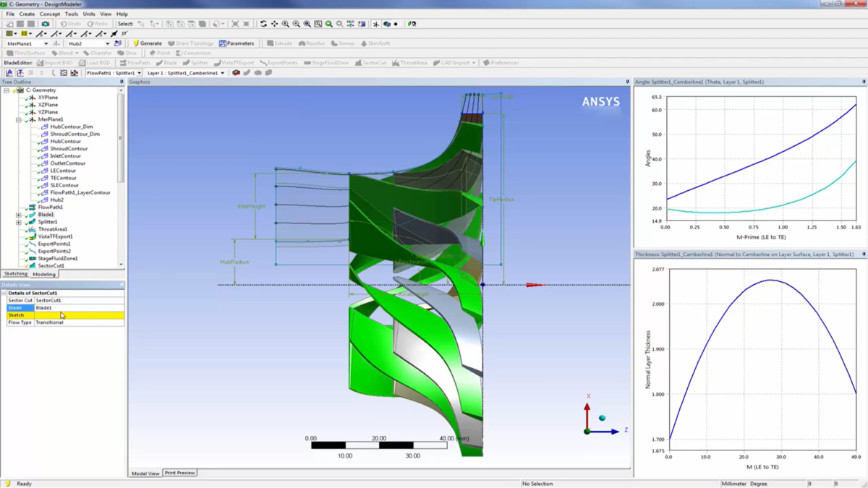Click the Splitter tool in BladeEditor toolbar
Viewport: 868px width, 488px height.
[x=195, y=63]
